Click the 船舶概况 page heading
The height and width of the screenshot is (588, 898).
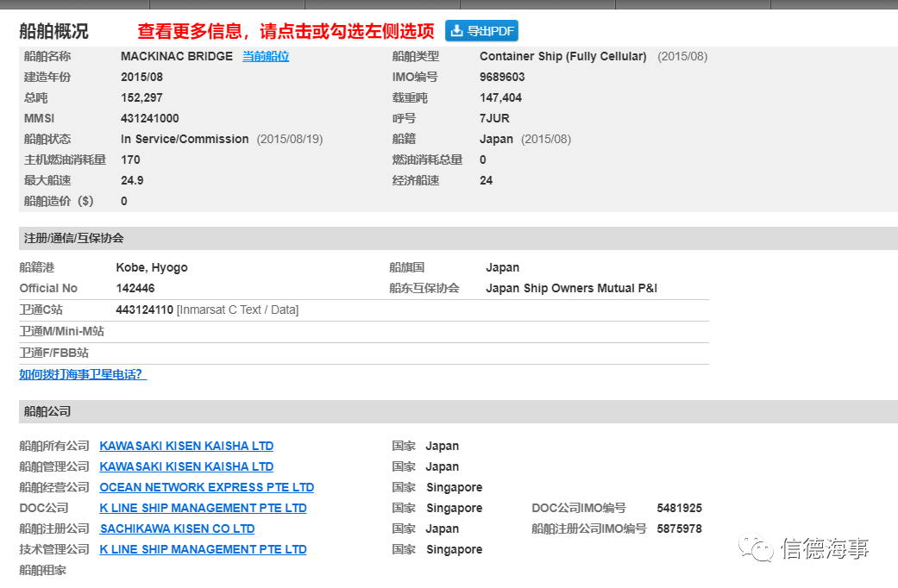[53, 32]
